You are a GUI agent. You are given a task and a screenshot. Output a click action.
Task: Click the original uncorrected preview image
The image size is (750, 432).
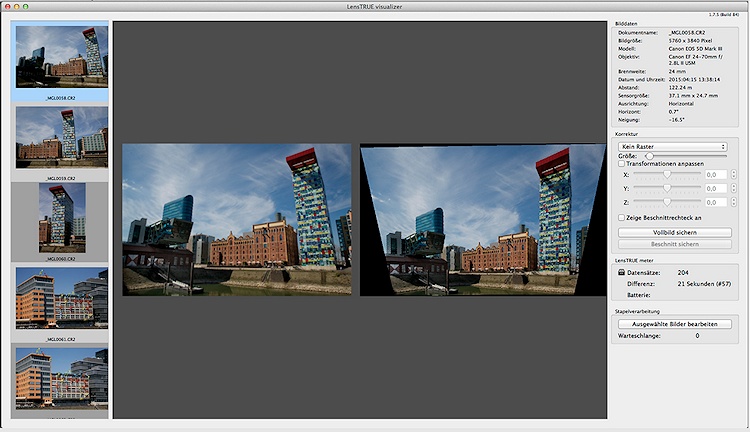pyautogui.click(x=237, y=219)
